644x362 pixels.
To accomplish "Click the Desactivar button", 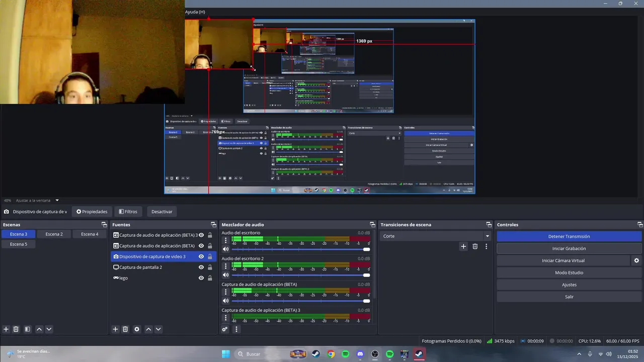I will [162, 212].
